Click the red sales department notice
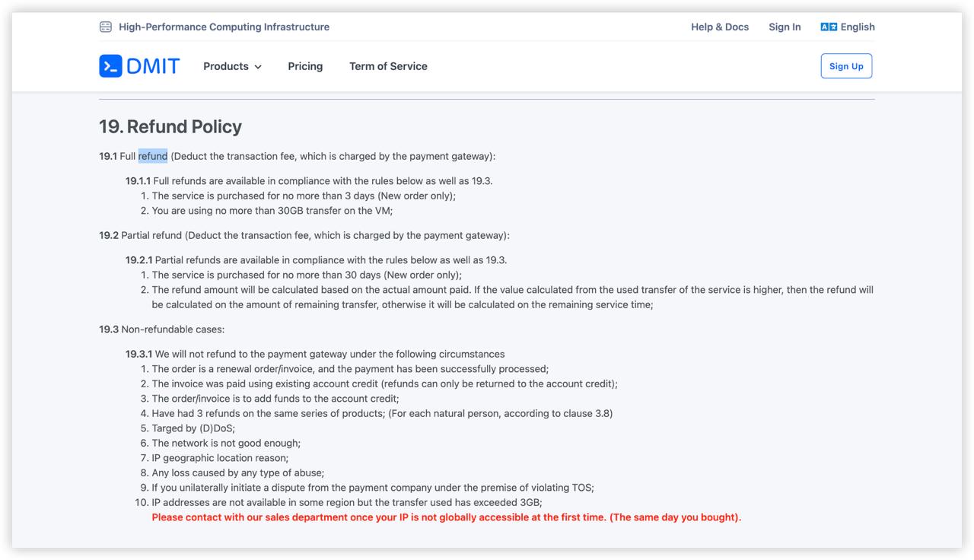974x560 pixels. click(x=446, y=517)
